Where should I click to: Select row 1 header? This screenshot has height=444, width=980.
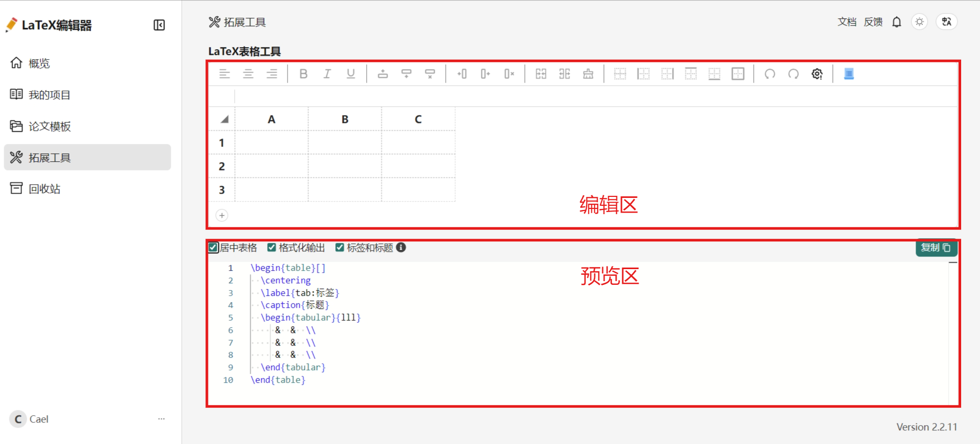222,142
